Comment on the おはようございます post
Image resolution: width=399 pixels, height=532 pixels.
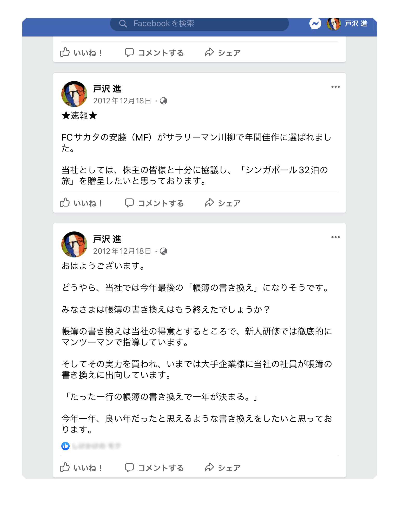pyautogui.click(x=154, y=468)
